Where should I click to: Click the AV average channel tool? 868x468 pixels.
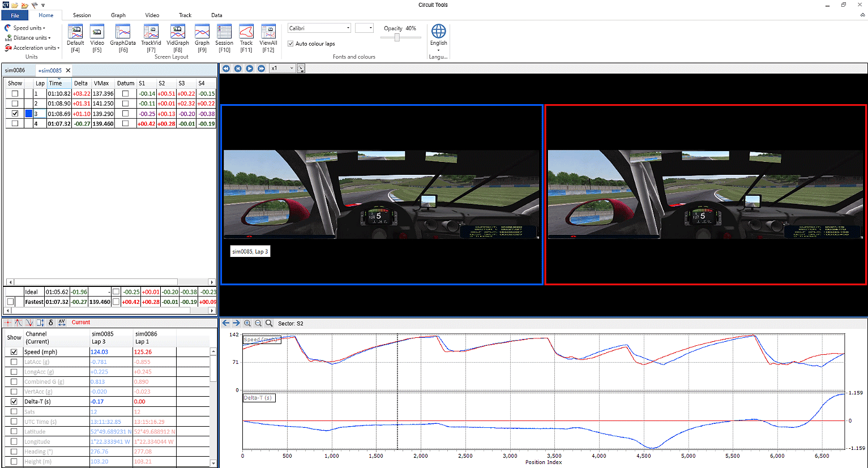pos(62,323)
